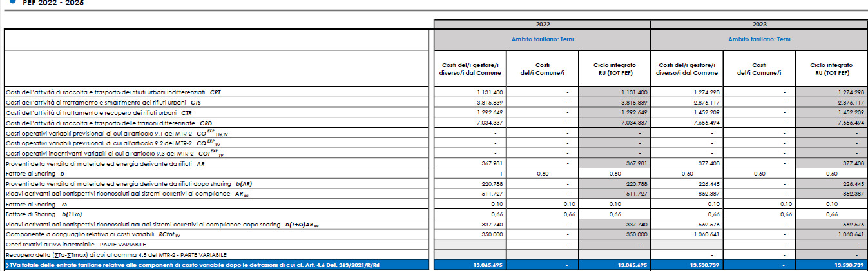Select the 2023 year header cell

[759, 24]
